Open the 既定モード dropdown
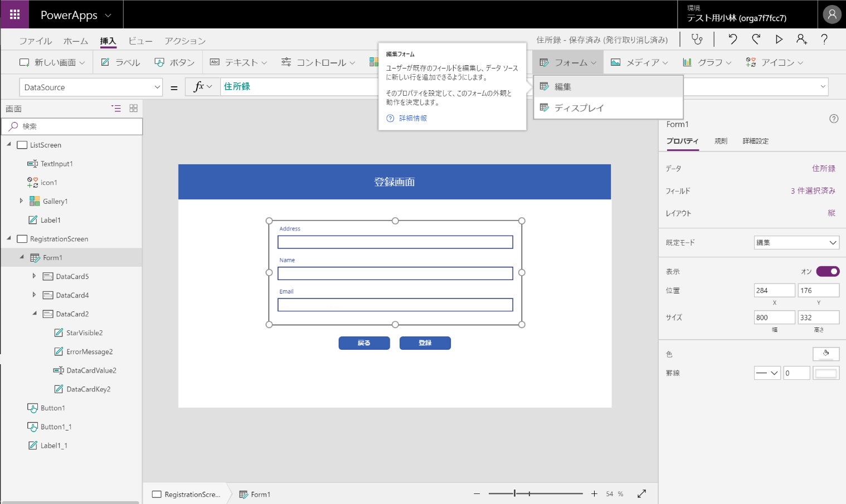 [x=796, y=243]
